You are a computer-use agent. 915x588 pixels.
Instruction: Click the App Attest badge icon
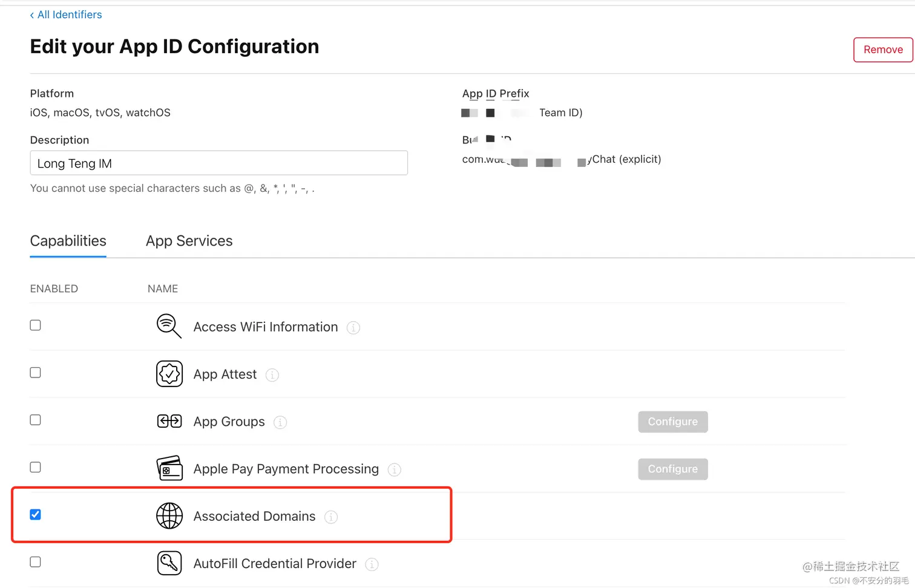pos(169,374)
